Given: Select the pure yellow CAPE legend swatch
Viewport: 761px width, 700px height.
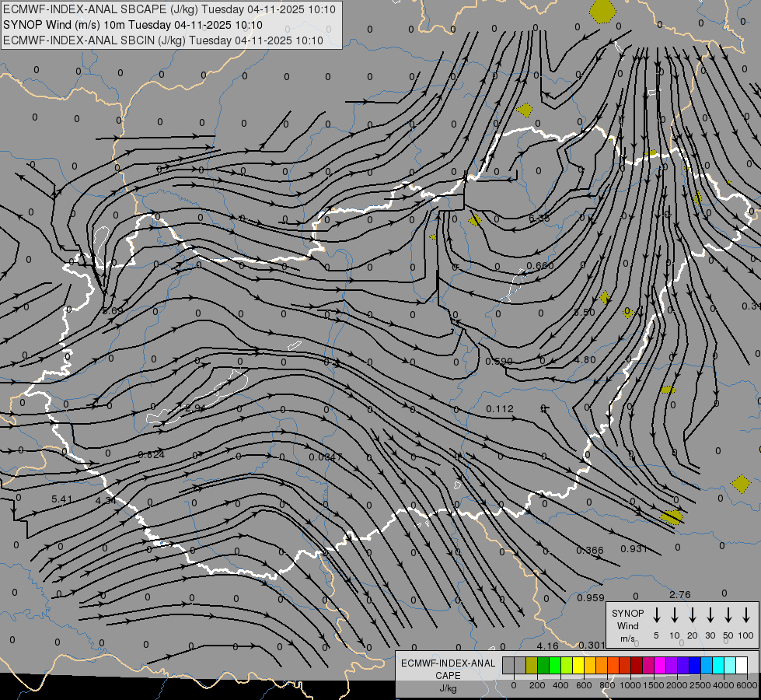Looking at the screenshot, I should [578, 665].
